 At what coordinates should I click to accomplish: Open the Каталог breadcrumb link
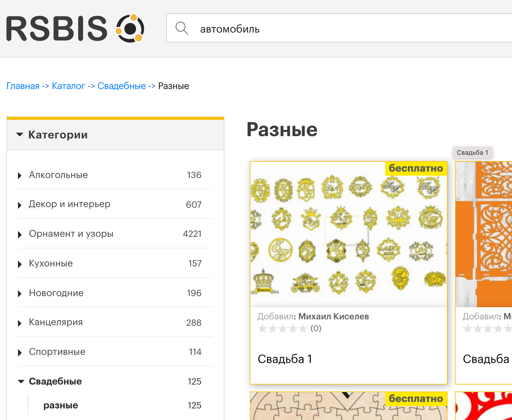coord(68,86)
